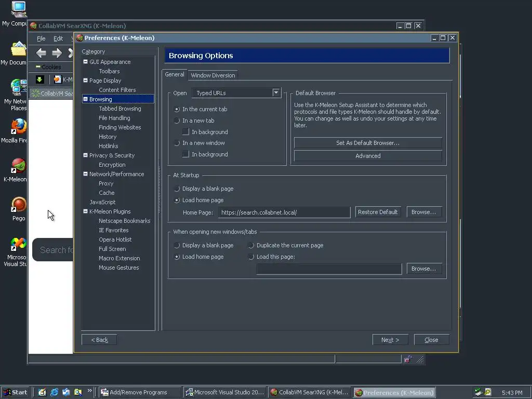Image resolution: width=532 pixels, height=399 pixels.
Task: Click the yellow tray icon next to the clock
Action: click(x=488, y=392)
